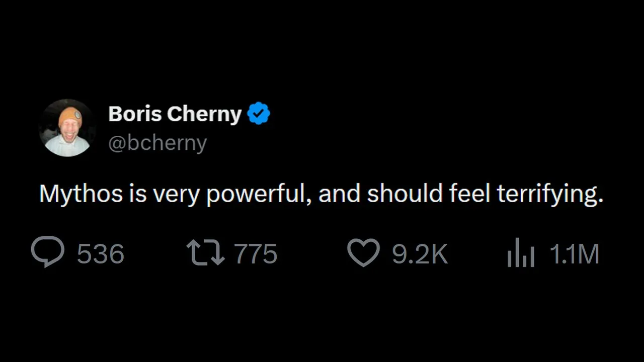Open Boris Cherny's profile avatar
Image resolution: width=644 pixels, height=362 pixels.
click(67, 128)
